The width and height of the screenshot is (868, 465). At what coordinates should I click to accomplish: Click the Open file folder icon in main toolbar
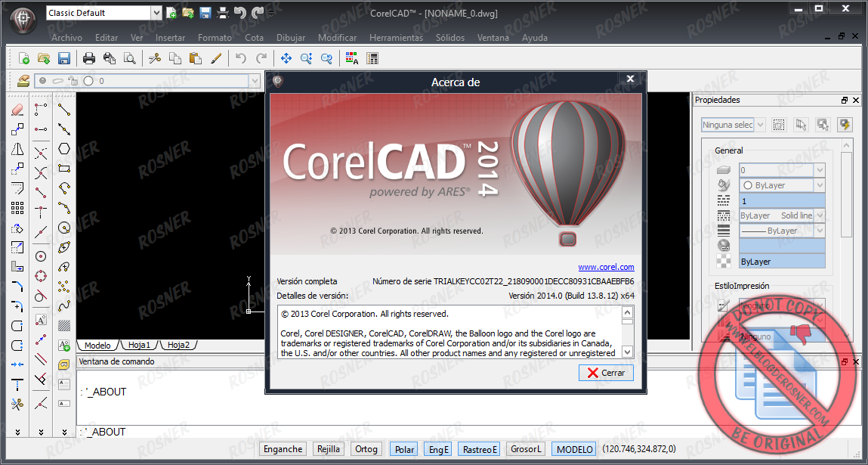[44, 58]
